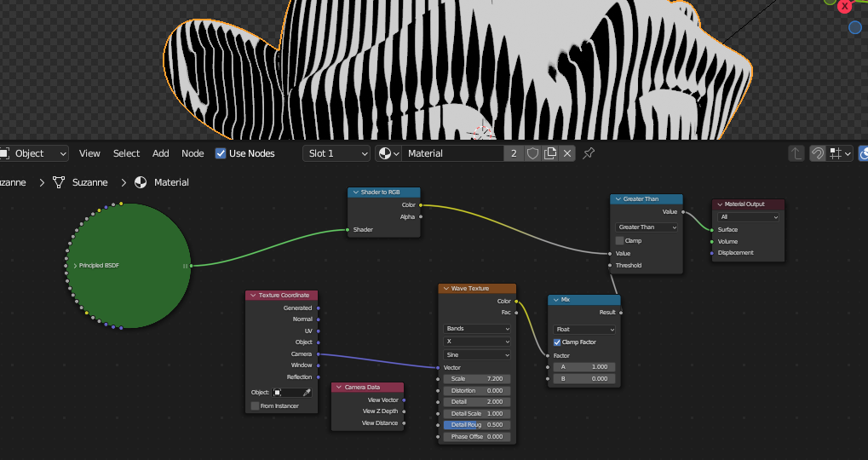Open the material browse sphere icon dropdown
This screenshot has height=460, width=868.
pyautogui.click(x=388, y=153)
